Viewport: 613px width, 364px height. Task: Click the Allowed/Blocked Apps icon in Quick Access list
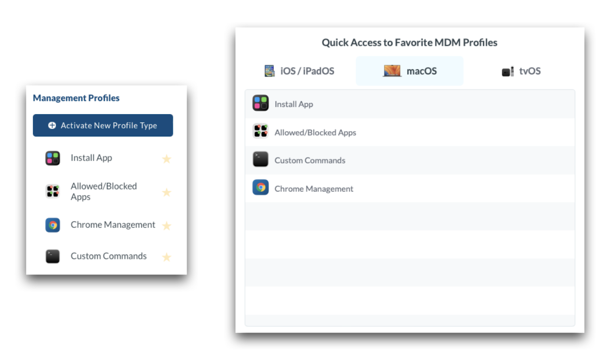(x=260, y=132)
